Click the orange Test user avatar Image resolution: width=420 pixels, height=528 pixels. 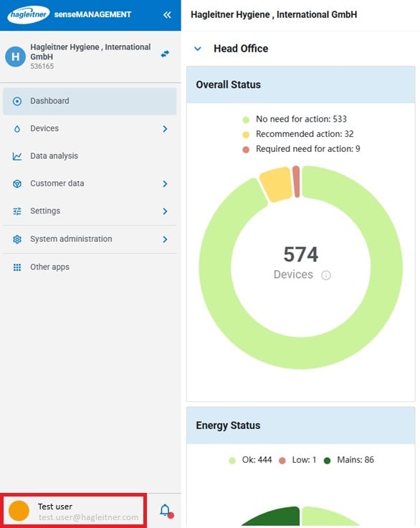[19, 511]
